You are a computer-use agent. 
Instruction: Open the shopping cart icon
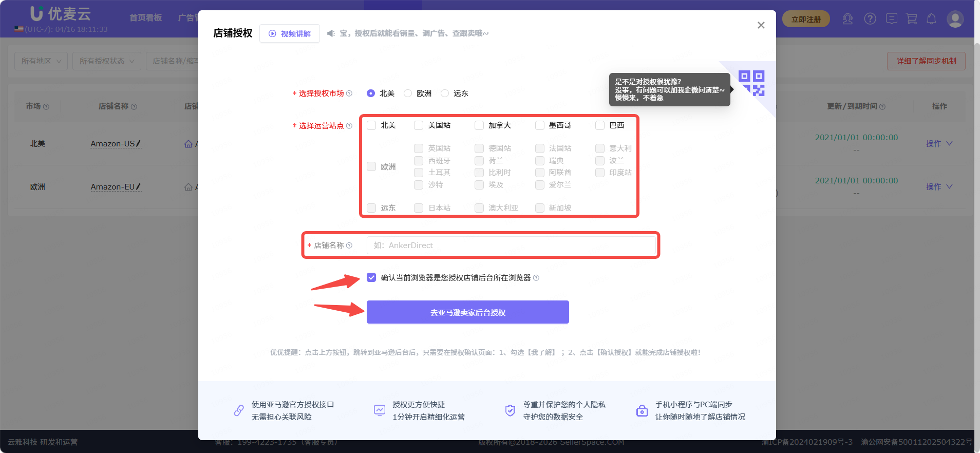click(912, 19)
